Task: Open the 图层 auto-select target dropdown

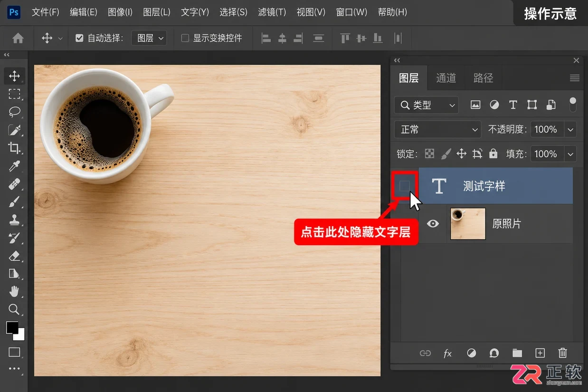Action: coord(149,38)
